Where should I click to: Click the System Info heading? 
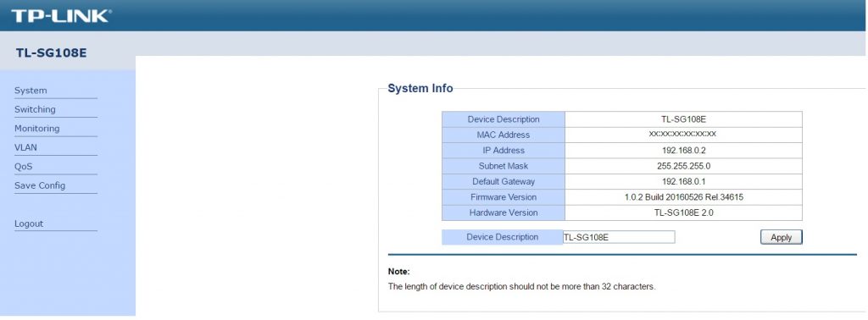point(420,88)
